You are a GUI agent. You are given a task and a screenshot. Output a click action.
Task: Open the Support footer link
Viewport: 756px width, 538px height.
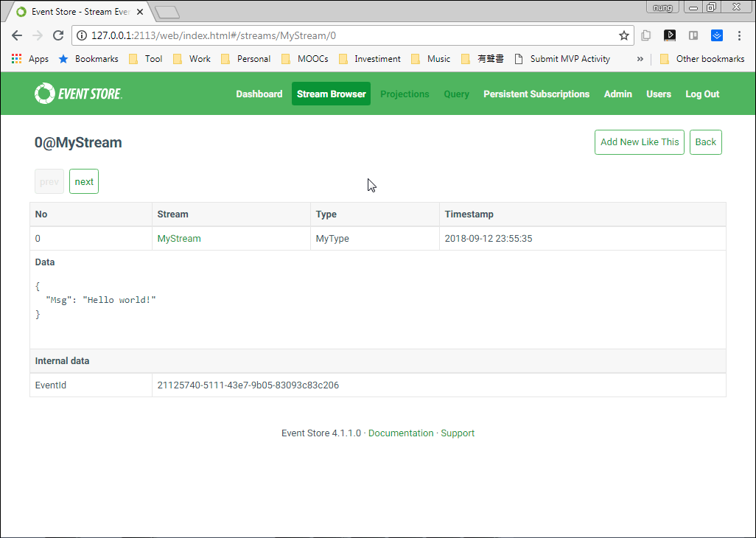coord(458,433)
